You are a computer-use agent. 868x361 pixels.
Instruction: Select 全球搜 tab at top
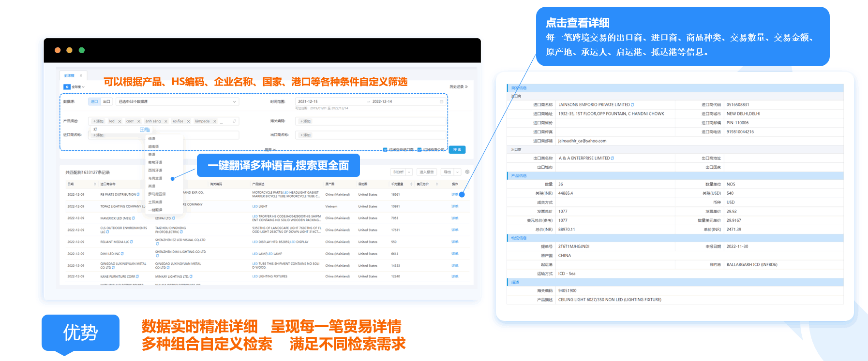69,75
